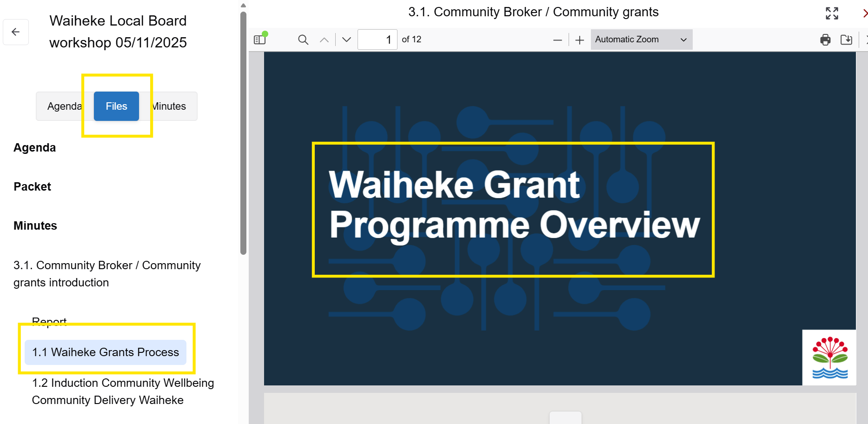Open the document search tool
This screenshot has width=868, height=424.
[x=303, y=40]
